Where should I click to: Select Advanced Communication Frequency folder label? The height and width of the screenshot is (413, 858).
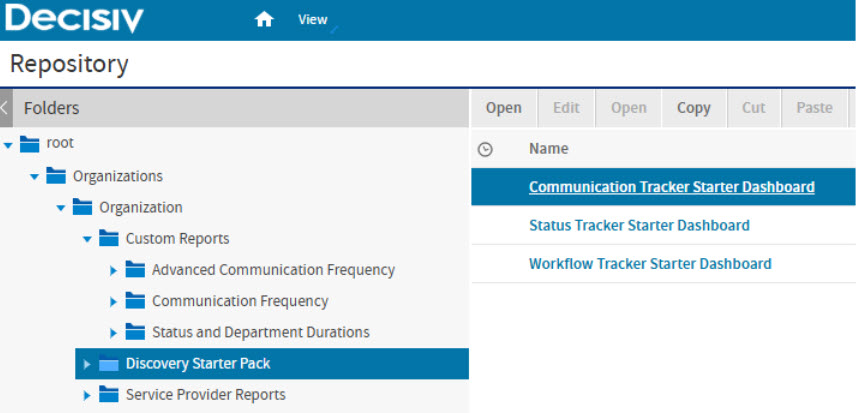(x=274, y=270)
